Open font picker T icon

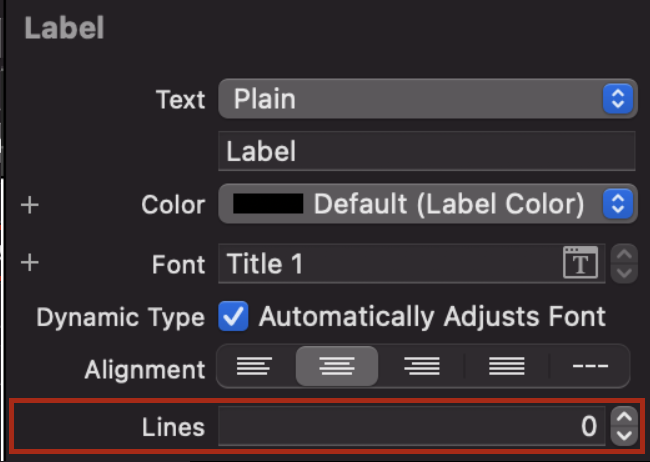(580, 263)
